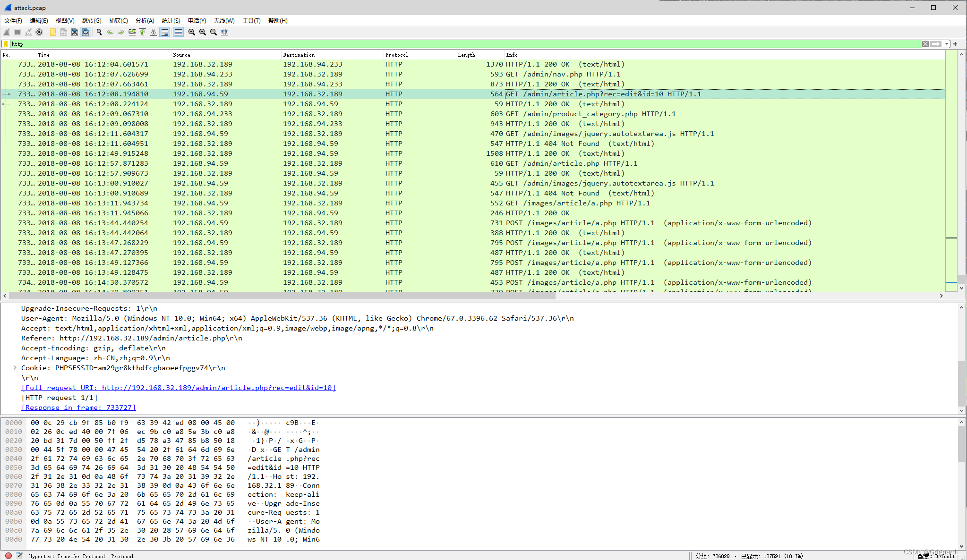Reload this capture file

click(86, 32)
